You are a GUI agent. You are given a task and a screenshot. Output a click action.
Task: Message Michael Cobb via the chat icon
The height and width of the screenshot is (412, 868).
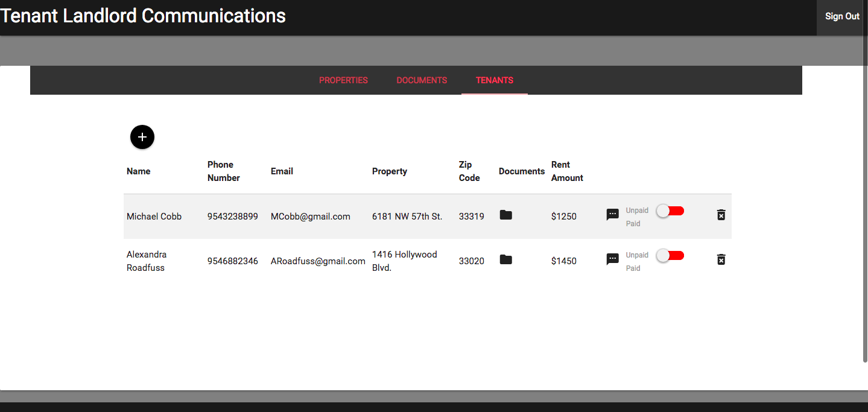pos(612,214)
